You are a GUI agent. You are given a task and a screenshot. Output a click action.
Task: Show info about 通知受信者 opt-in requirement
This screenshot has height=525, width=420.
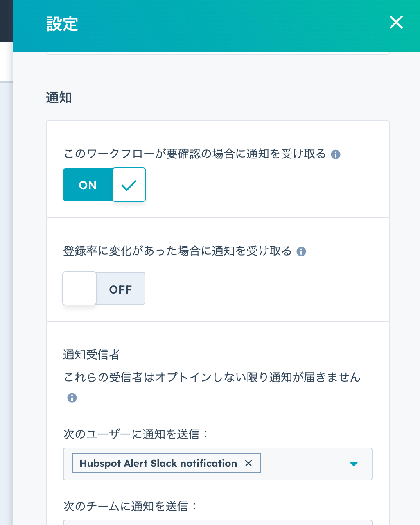pos(72,398)
